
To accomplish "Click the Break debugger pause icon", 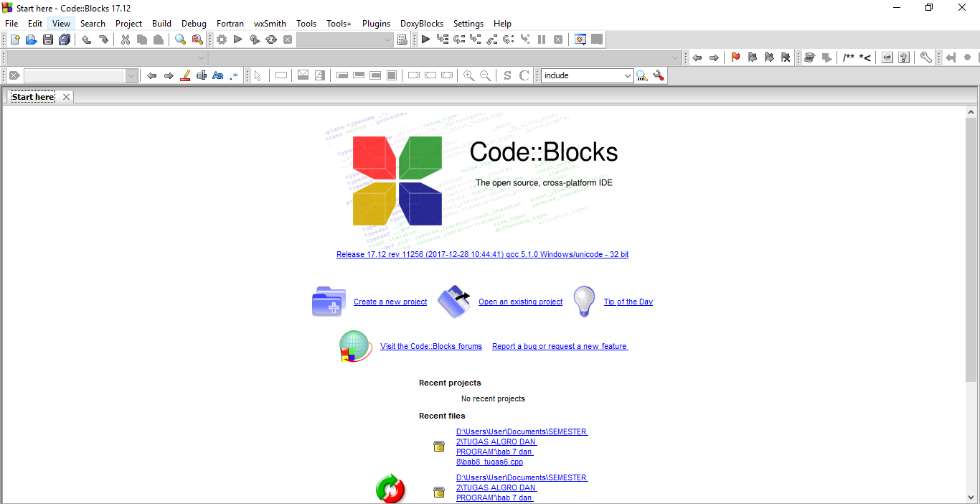I will pos(542,39).
